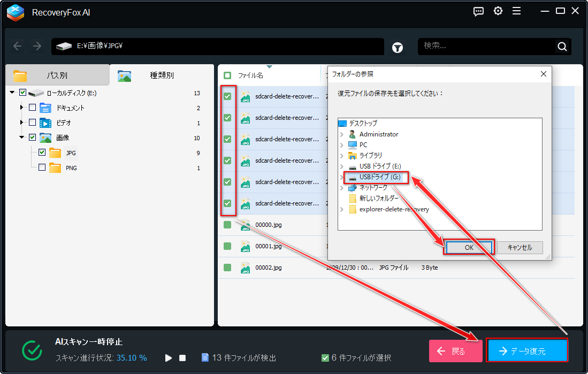Image resolution: width=588 pixels, height=374 pixels.
Task: Click the 3 Byte size cell
Action: coord(430,268)
